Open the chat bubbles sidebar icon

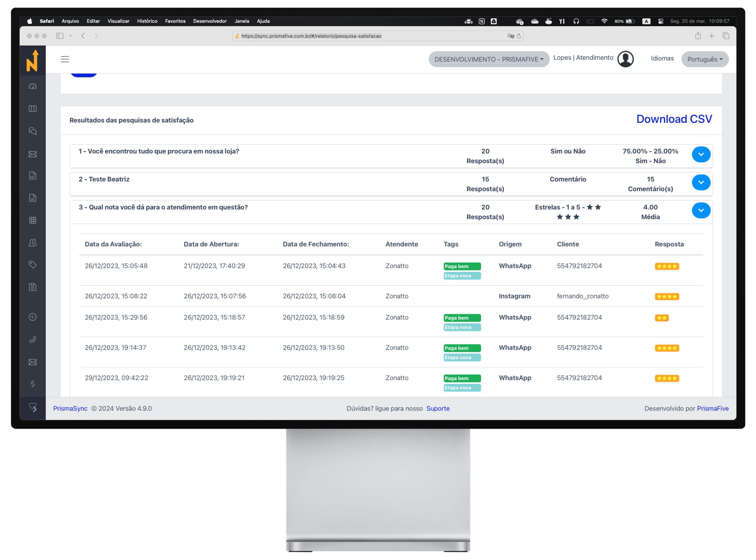(32, 131)
